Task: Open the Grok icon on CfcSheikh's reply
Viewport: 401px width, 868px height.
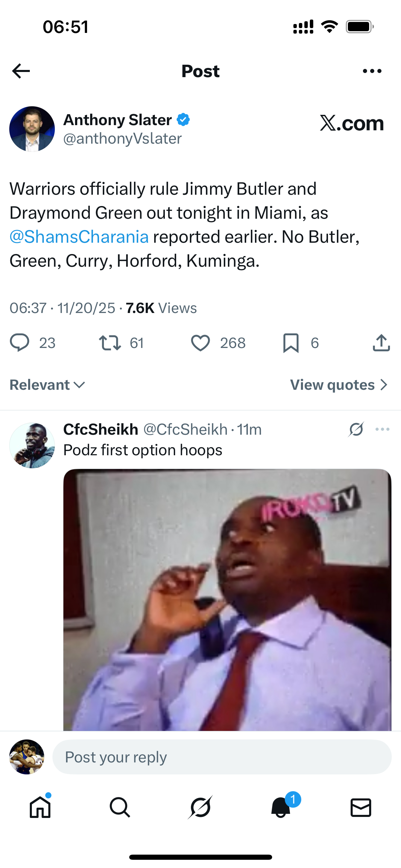Action: pos(356,429)
